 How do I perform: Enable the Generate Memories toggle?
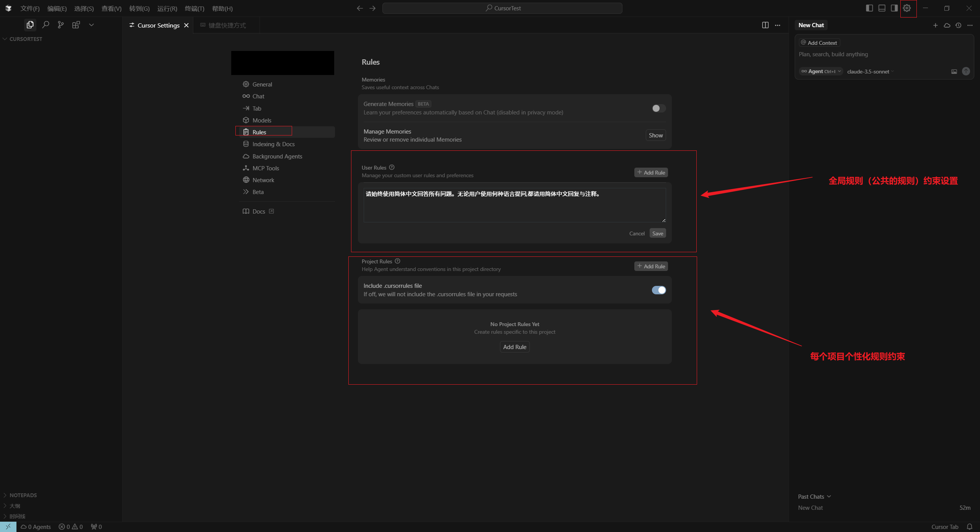click(658, 108)
